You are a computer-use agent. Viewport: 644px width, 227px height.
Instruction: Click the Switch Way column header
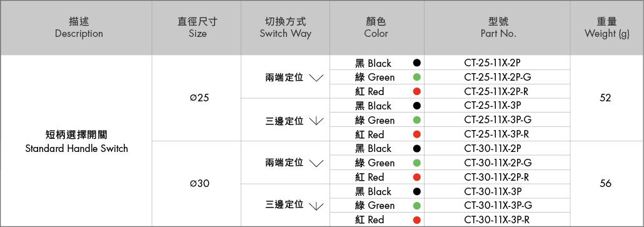(x=286, y=28)
